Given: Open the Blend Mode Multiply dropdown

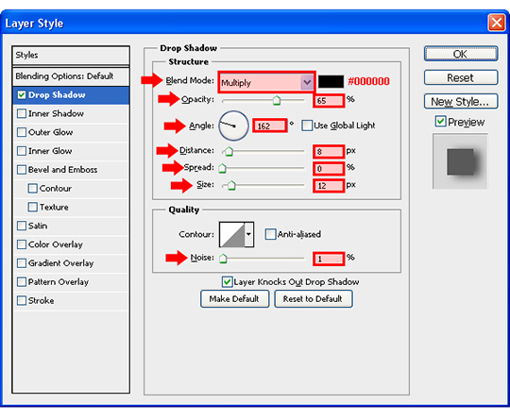Looking at the screenshot, I should click(266, 82).
